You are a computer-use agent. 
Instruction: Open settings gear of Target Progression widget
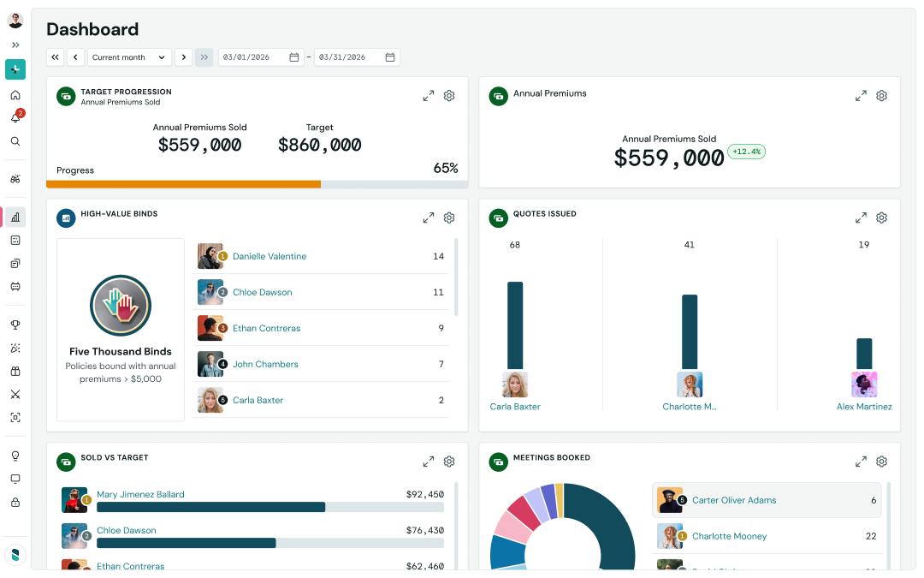pos(449,96)
